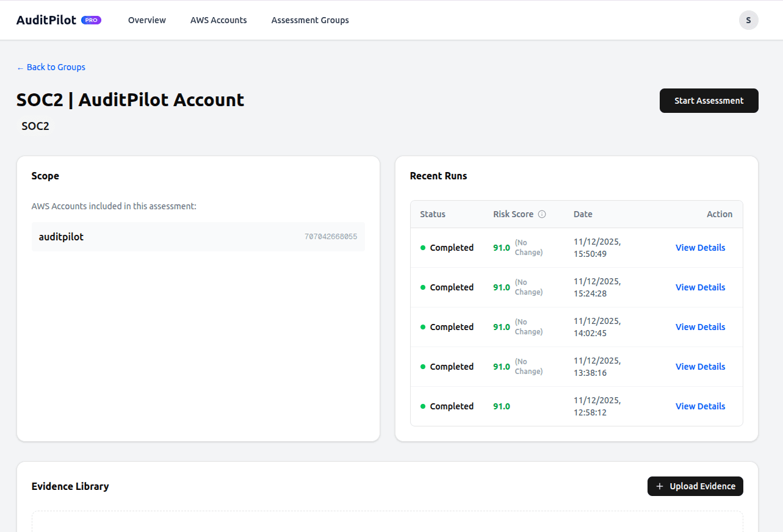This screenshot has height=532, width=783.
Task: Click the SOC2 tag under title
Action: click(35, 126)
